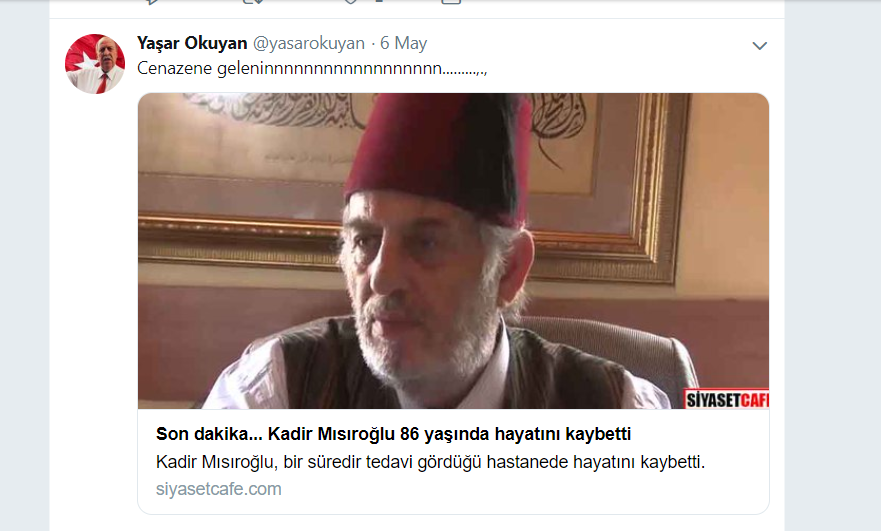Visit the siyasetcafe.com domain link
The width and height of the screenshot is (881, 531).
click(219, 489)
